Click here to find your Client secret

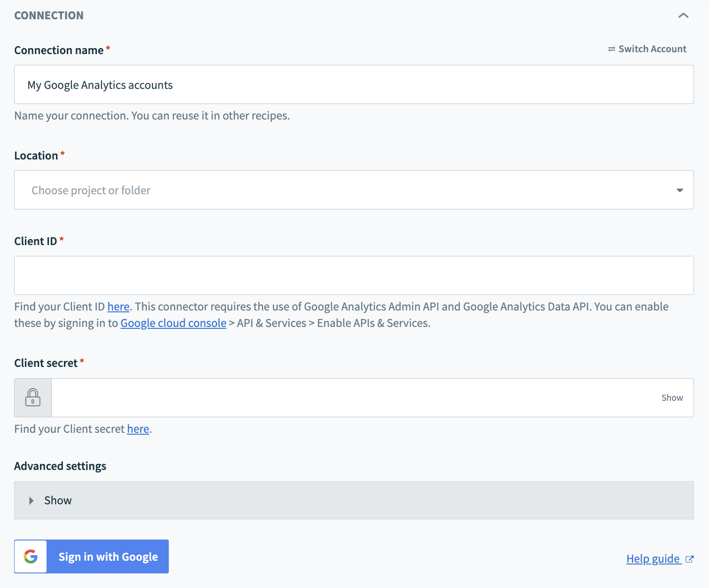click(x=138, y=429)
